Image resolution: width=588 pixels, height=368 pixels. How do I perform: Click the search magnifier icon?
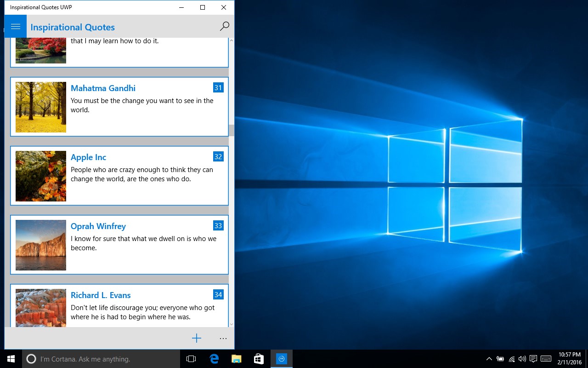tap(224, 26)
